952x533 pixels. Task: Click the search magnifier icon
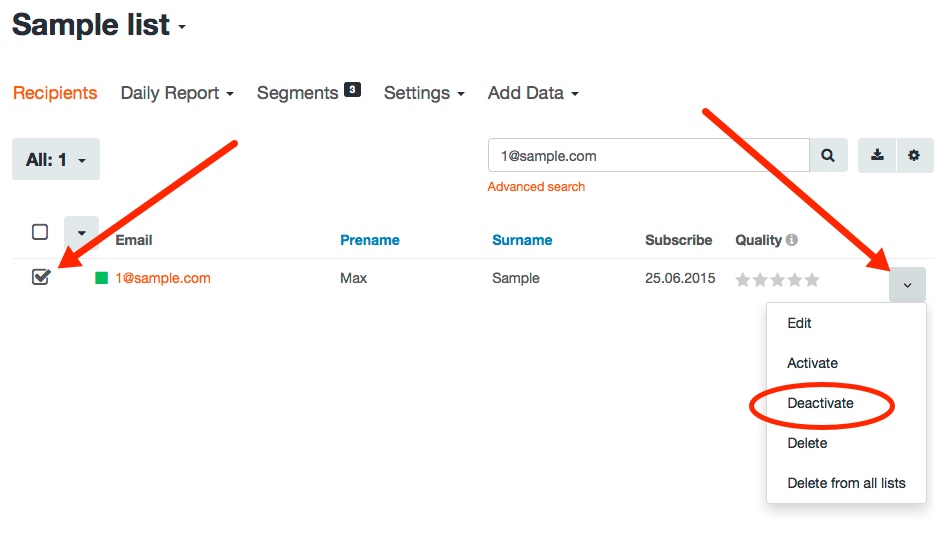(828, 156)
